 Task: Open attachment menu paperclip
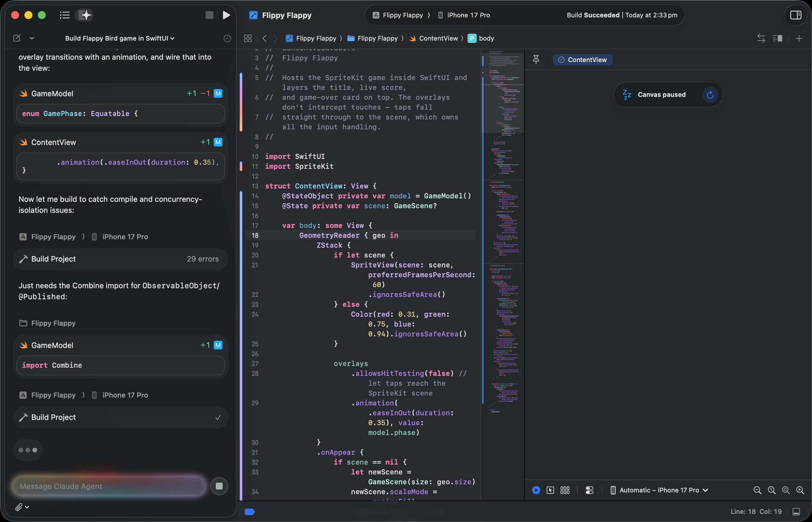(22, 507)
